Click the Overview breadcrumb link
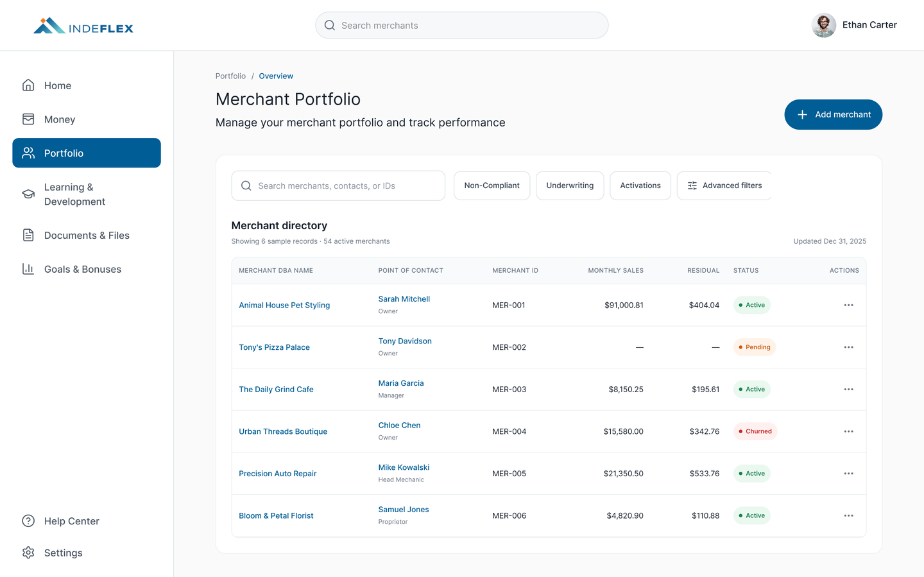The height and width of the screenshot is (577, 924). click(x=276, y=76)
